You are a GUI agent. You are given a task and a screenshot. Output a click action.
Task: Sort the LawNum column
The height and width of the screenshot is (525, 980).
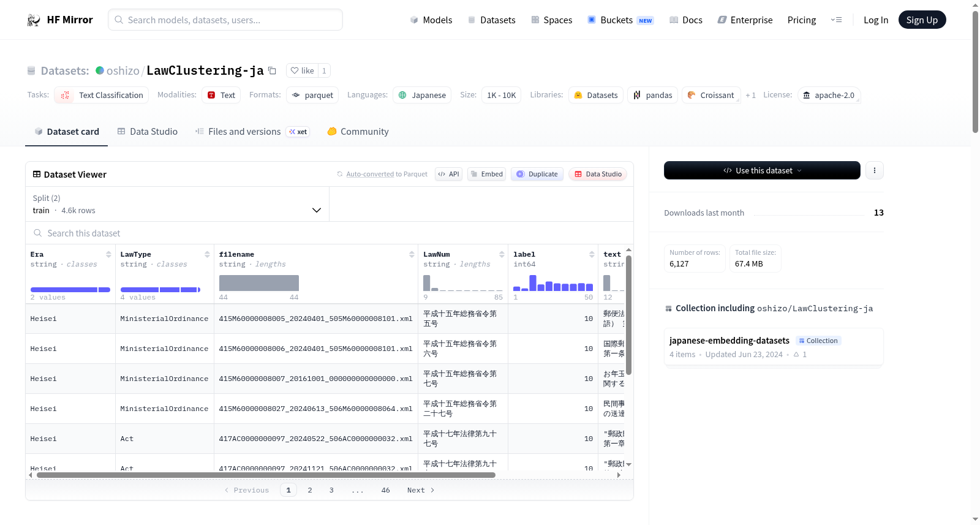click(x=502, y=255)
